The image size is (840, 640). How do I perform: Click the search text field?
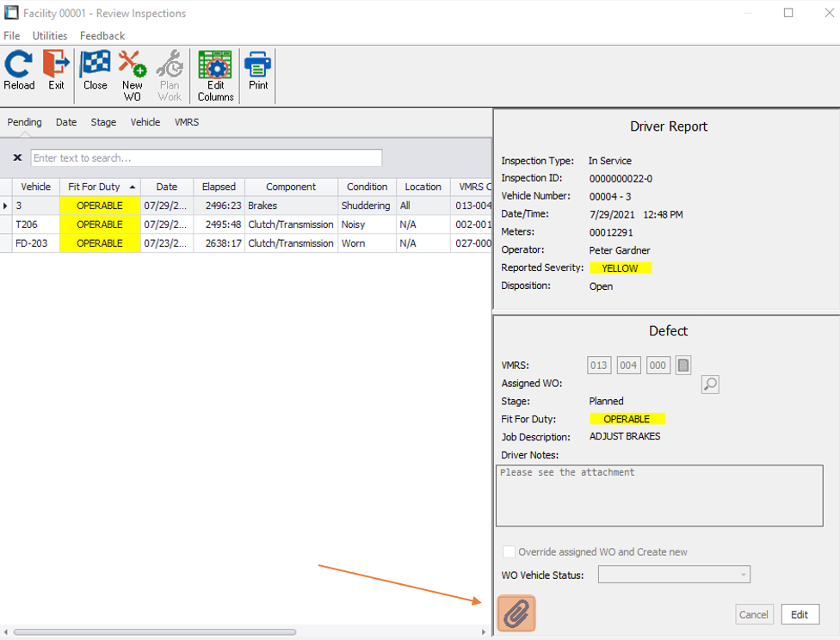tap(207, 158)
